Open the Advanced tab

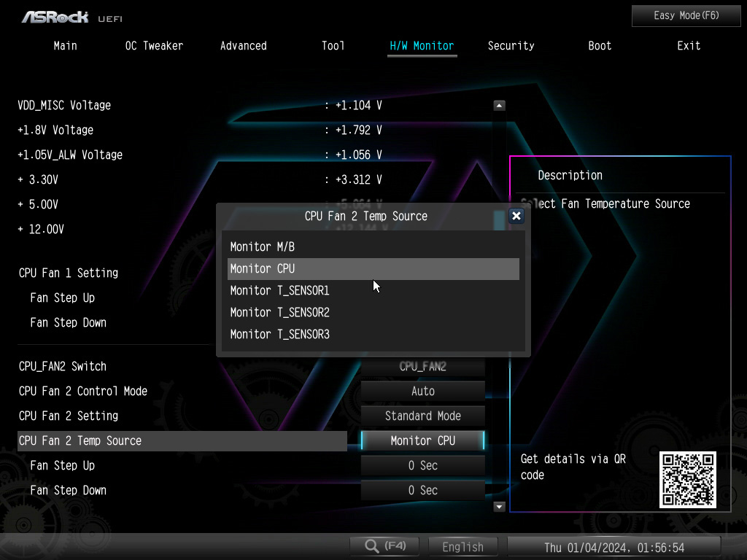coord(244,46)
